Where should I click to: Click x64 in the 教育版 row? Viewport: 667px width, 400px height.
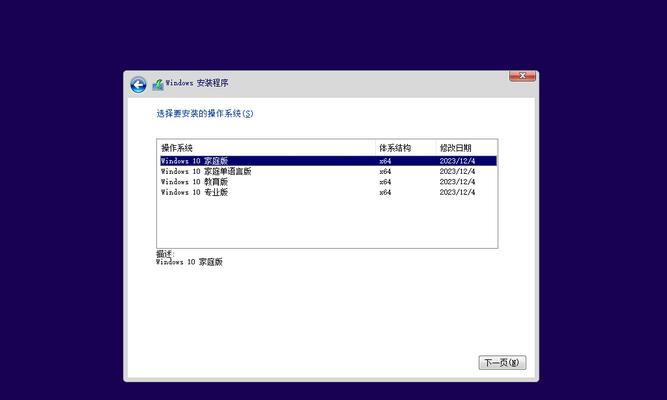point(385,182)
